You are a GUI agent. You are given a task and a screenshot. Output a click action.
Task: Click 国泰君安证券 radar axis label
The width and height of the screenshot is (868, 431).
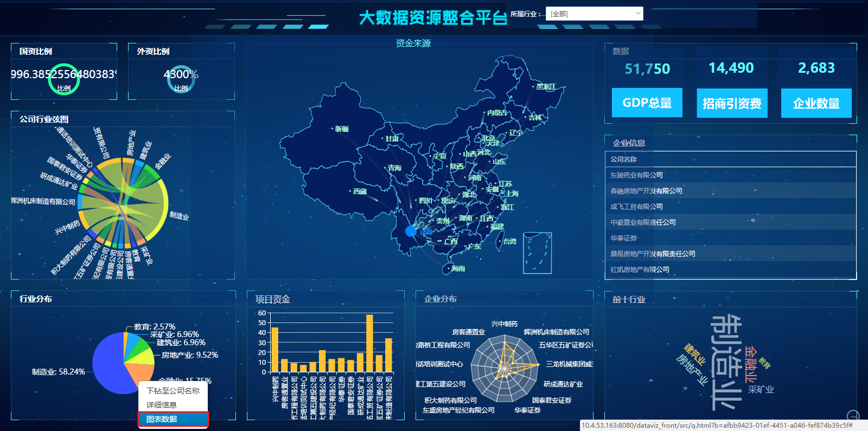(x=552, y=401)
